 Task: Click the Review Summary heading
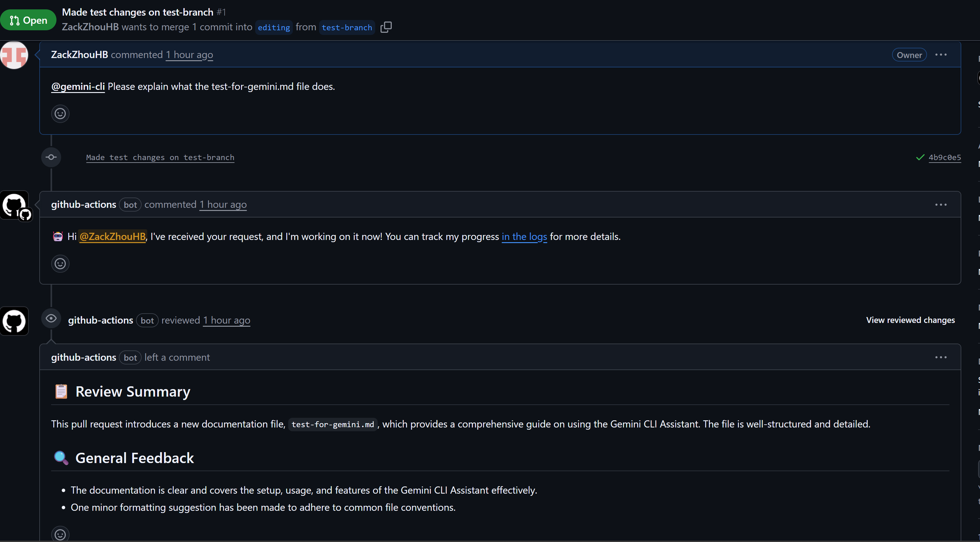tap(133, 392)
